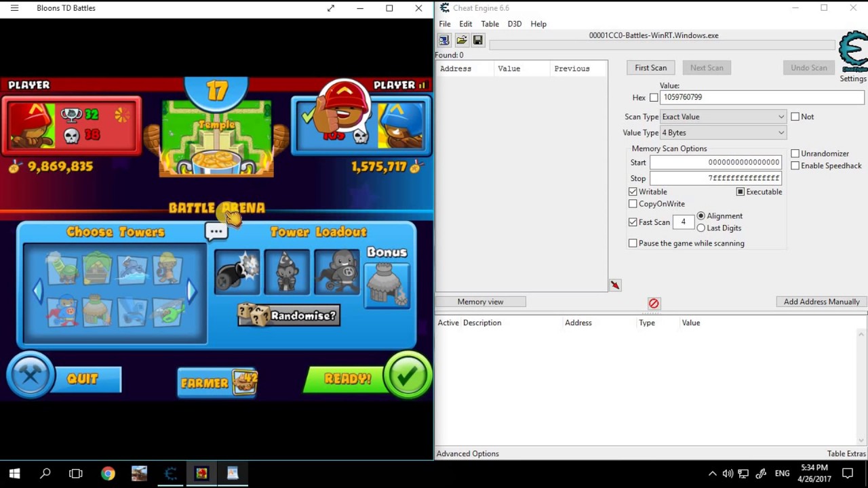Image resolution: width=868 pixels, height=488 pixels.
Task: Click the previous towers left arrow
Action: coord(38,291)
